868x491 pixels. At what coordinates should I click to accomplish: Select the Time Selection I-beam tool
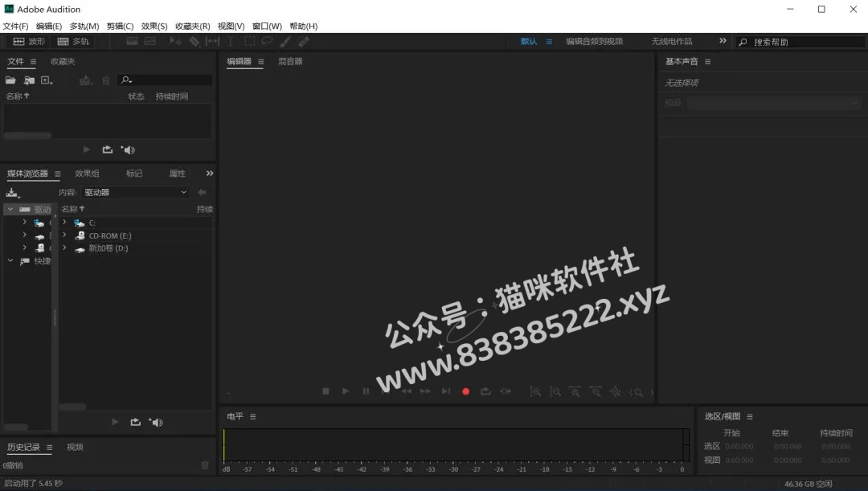tap(231, 42)
